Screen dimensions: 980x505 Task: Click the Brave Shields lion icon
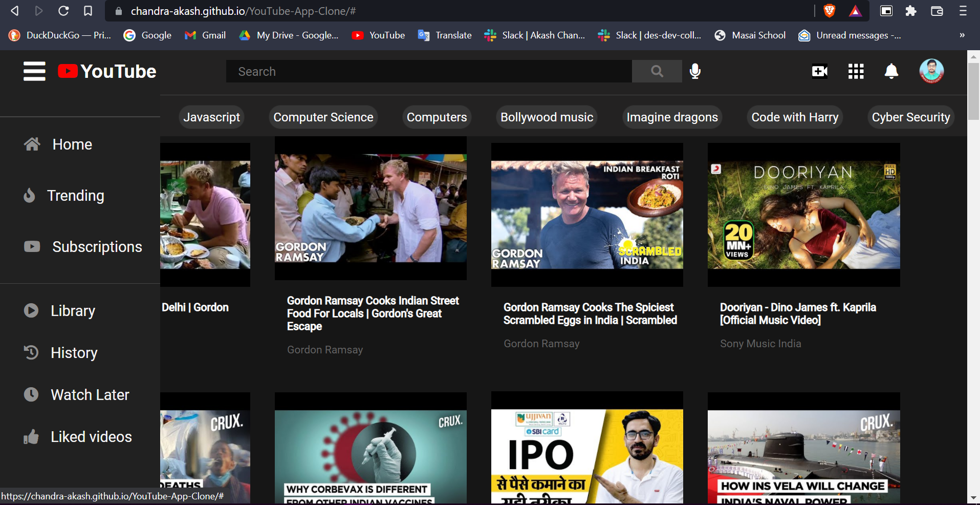829,11
